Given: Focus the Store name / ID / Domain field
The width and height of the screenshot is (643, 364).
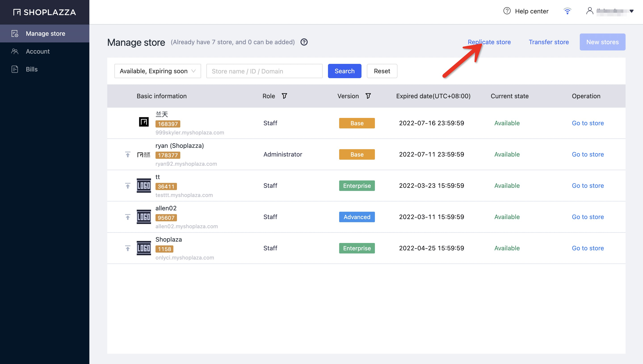Looking at the screenshot, I should (264, 71).
